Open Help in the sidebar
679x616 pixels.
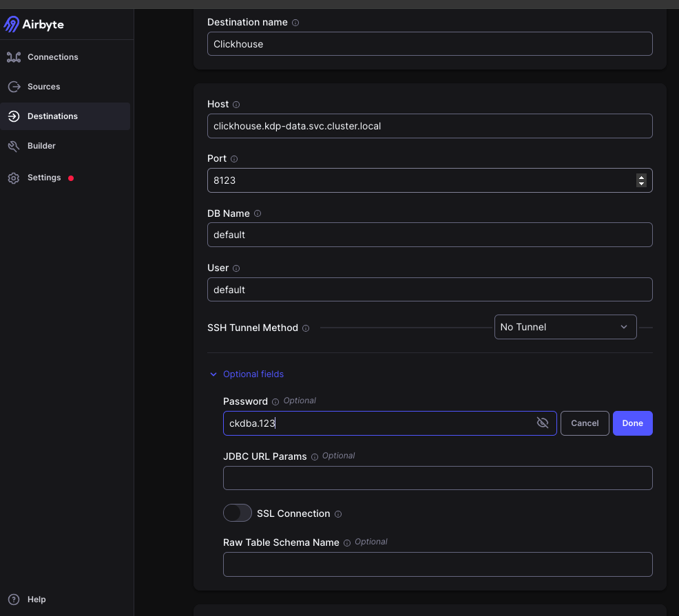[x=65, y=599]
